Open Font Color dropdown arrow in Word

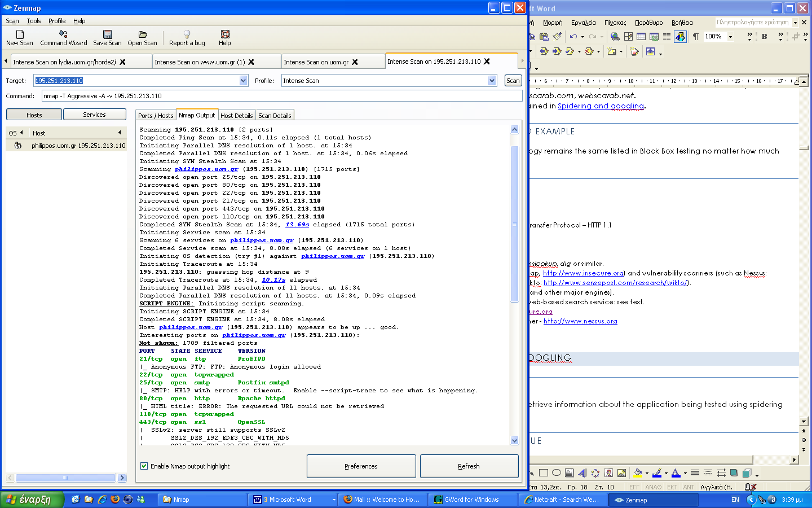685,473
